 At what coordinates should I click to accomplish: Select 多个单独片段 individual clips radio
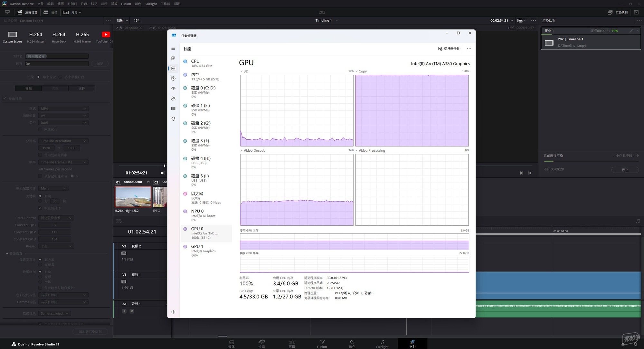(x=61, y=77)
